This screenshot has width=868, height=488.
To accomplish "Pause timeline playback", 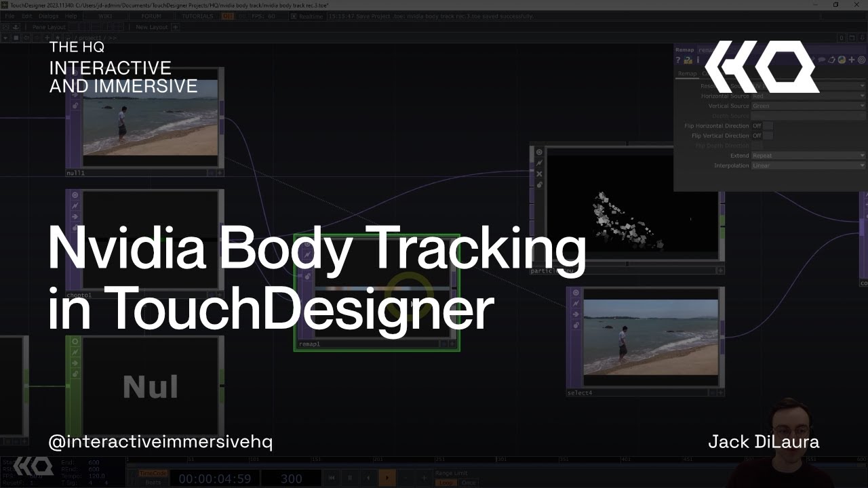I will point(350,478).
